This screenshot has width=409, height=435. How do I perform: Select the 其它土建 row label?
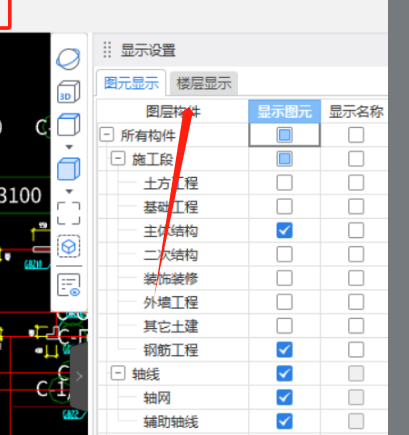pos(171,326)
